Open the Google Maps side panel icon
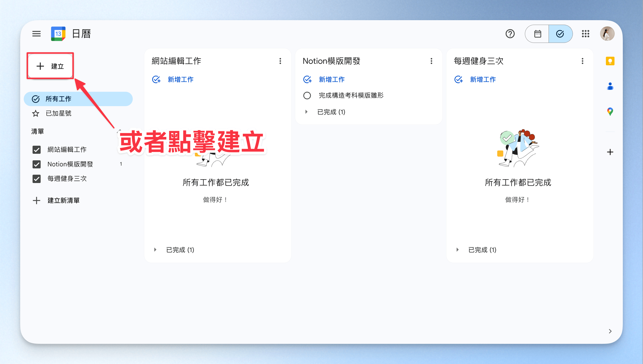This screenshot has width=643, height=364. click(x=610, y=111)
